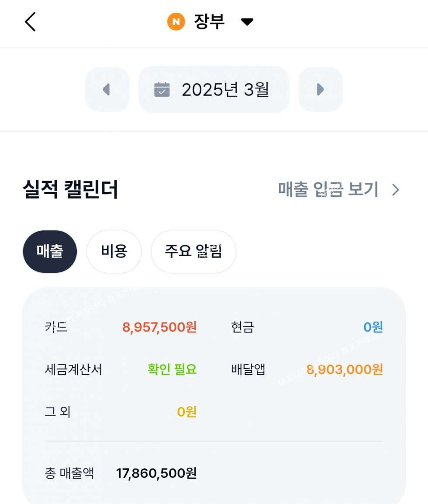Image resolution: width=428 pixels, height=504 pixels.
Task: Switch to the 비용 tab
Action: [114, 251]
